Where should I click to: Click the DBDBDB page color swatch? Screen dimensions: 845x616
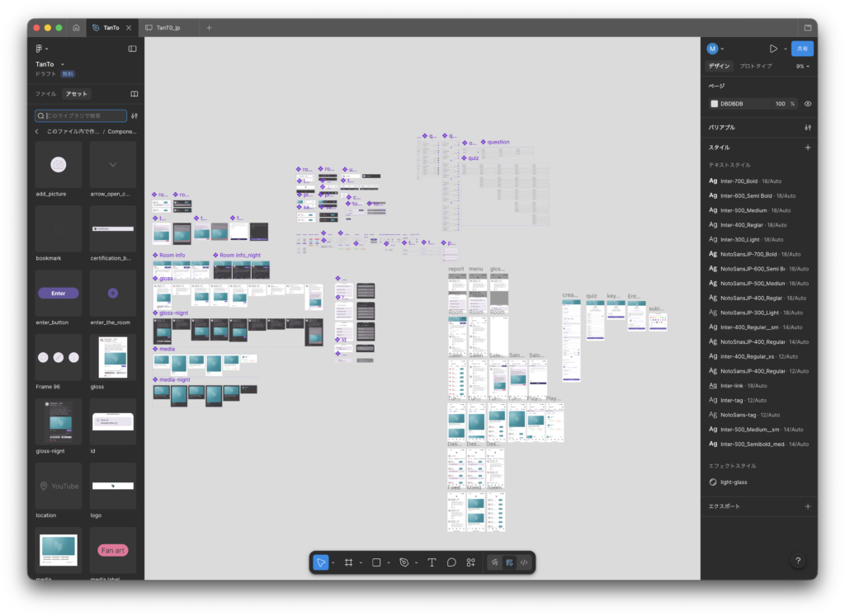(715, 104)
